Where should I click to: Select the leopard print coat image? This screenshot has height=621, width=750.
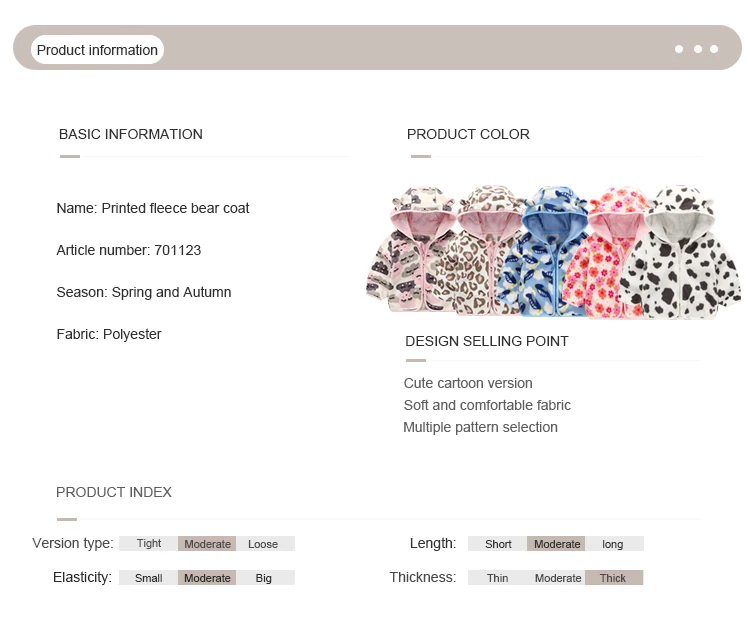[481, 251]
